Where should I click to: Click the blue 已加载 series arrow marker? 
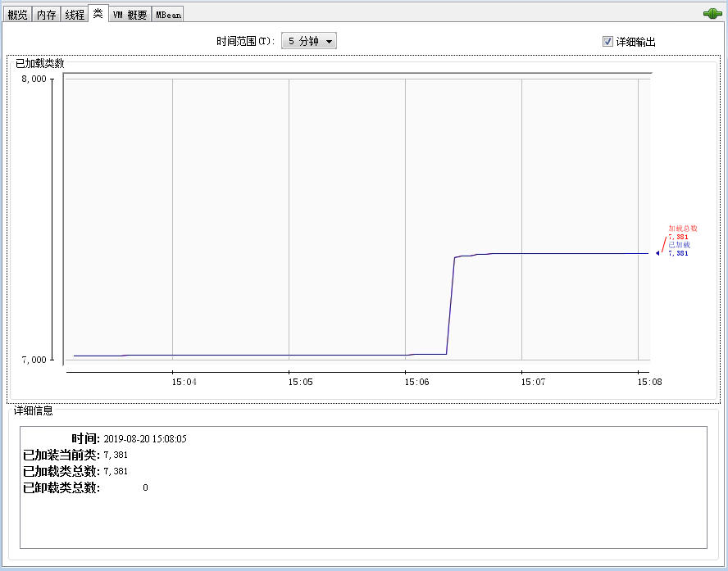[x=656, y=254]
